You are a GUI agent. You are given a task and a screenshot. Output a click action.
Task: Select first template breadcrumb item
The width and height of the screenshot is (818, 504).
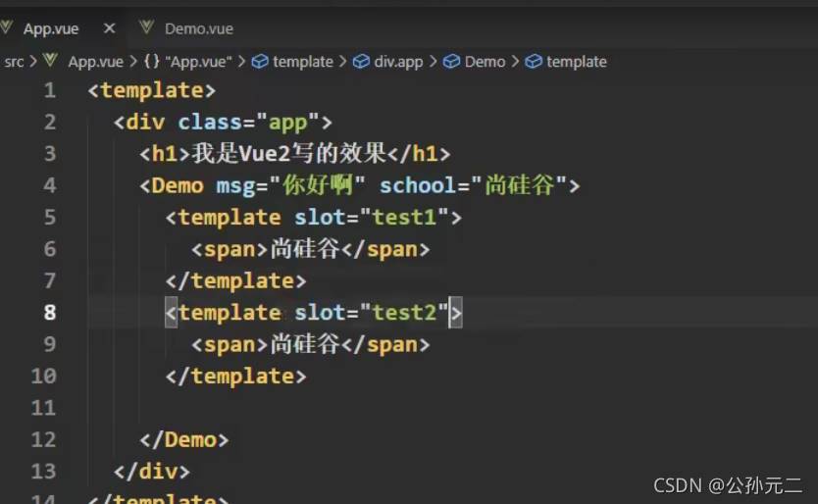pyautogui.click(x=302, y=62)
